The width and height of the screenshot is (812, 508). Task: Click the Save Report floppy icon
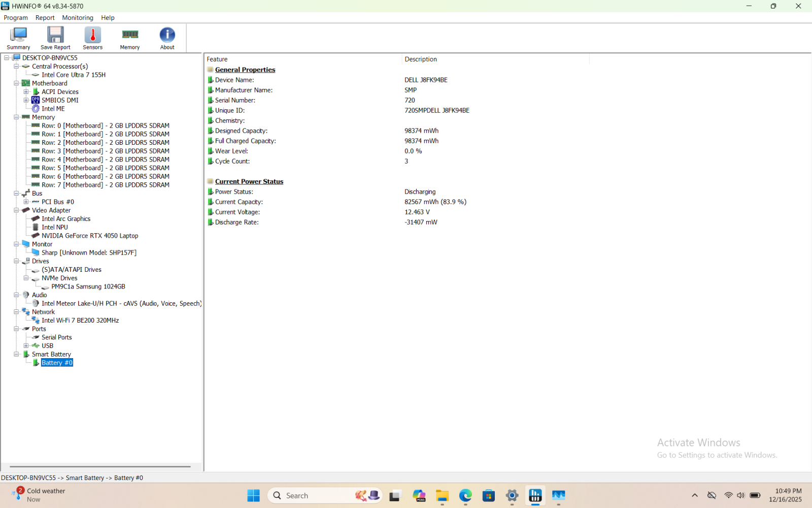(55, 38)
